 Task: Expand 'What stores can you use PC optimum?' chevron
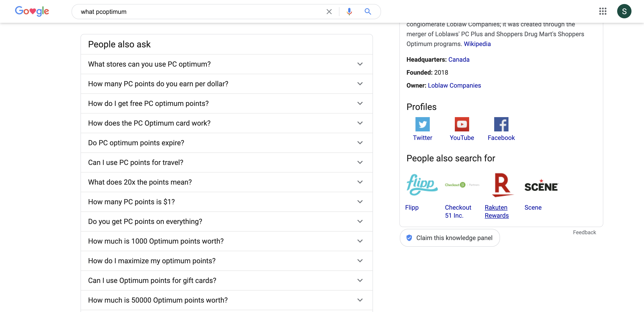360,64
